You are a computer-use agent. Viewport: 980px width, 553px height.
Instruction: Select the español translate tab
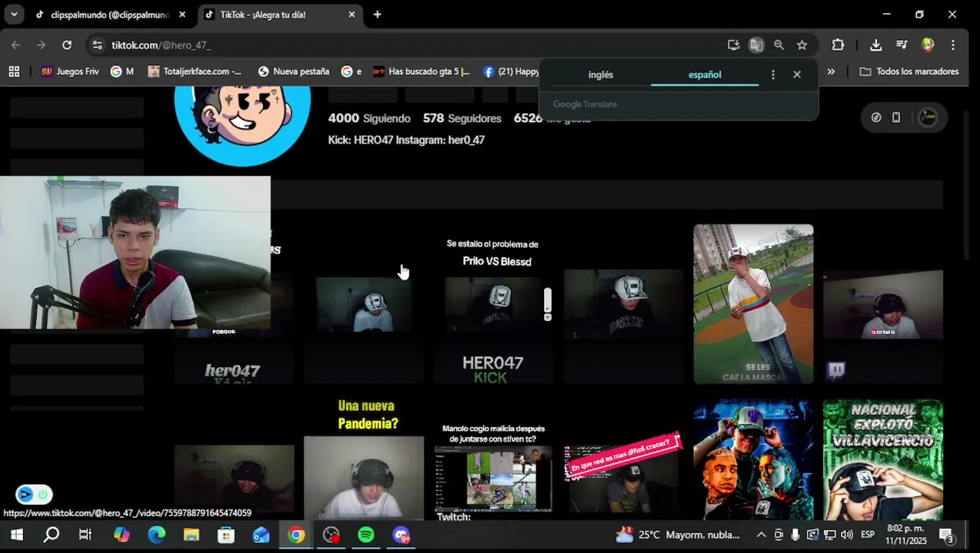coord(705,75)
